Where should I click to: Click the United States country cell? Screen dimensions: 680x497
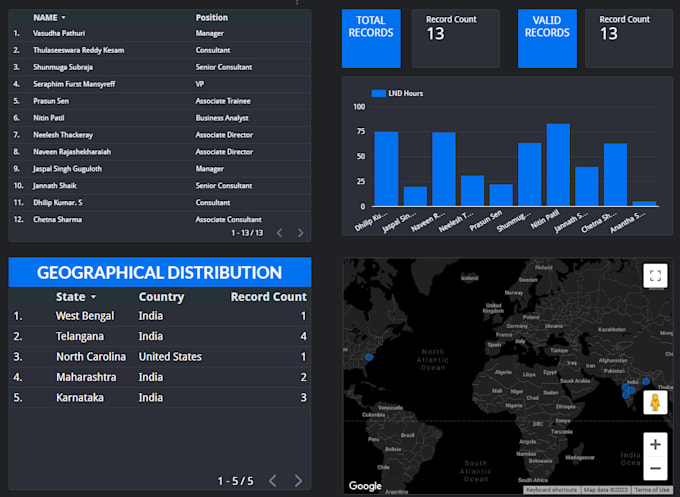[x=170, y=357]
